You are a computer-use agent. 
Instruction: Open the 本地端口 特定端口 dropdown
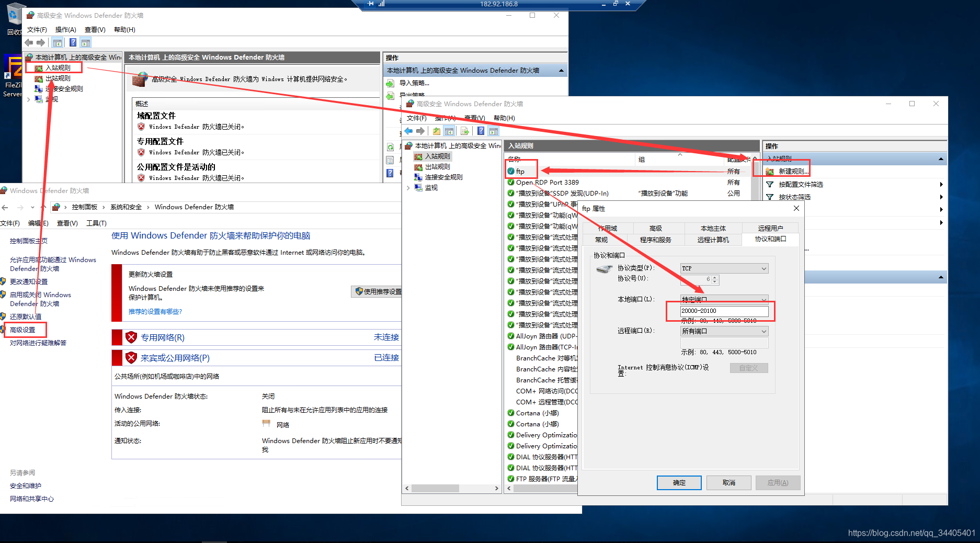pos(724,299)
